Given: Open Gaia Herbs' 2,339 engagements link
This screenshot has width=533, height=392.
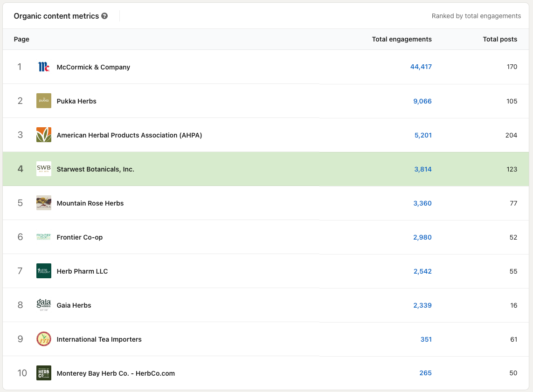Looking at the screenshot, I should click(422, 305).
